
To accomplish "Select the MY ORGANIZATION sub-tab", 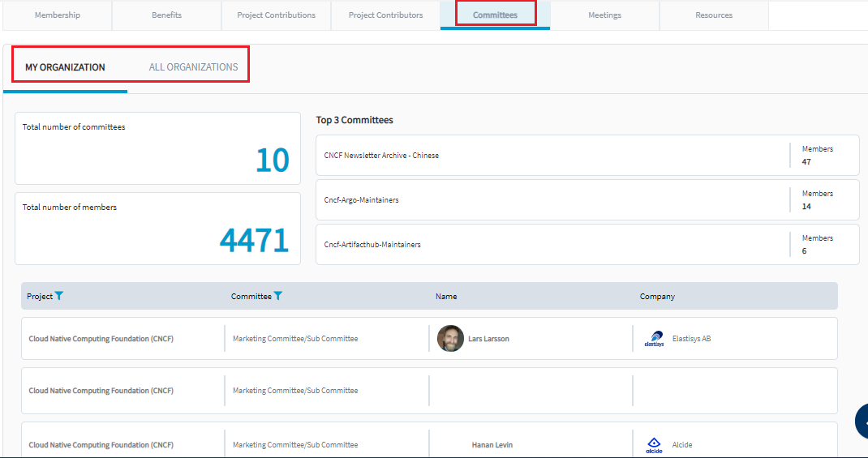I will (x=65, y=67).
